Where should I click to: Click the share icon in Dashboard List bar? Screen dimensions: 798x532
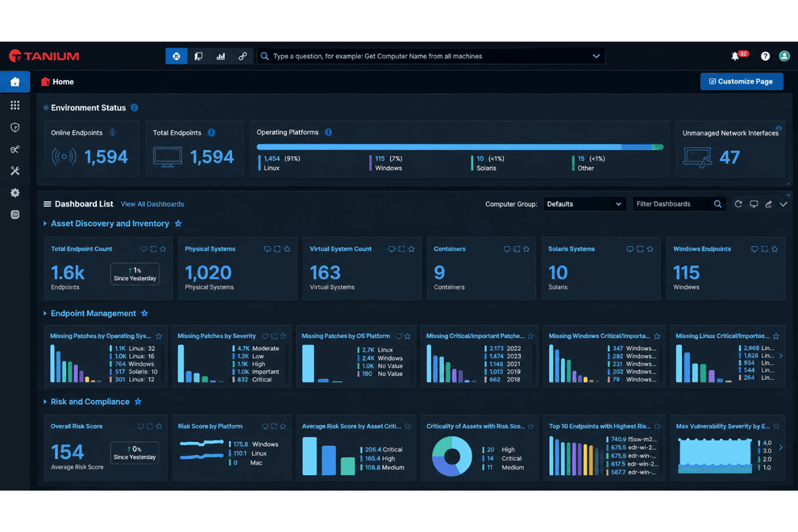[768, 204]
